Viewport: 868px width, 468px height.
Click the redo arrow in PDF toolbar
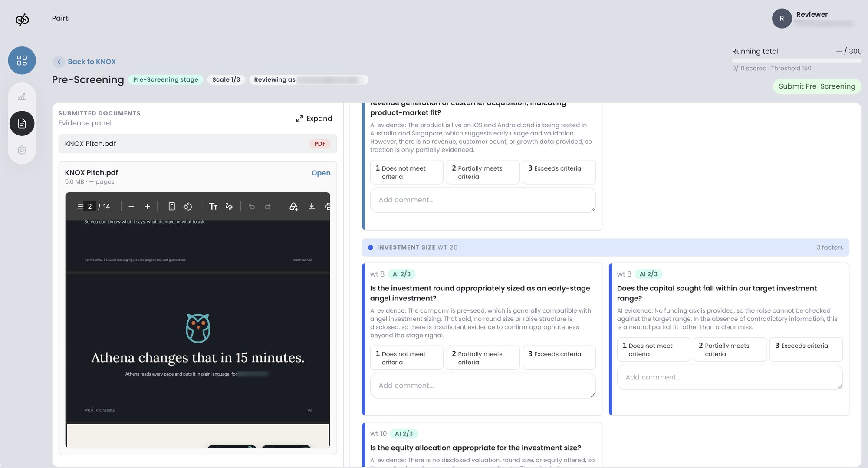pyautogui.click(x=268, y=207)
